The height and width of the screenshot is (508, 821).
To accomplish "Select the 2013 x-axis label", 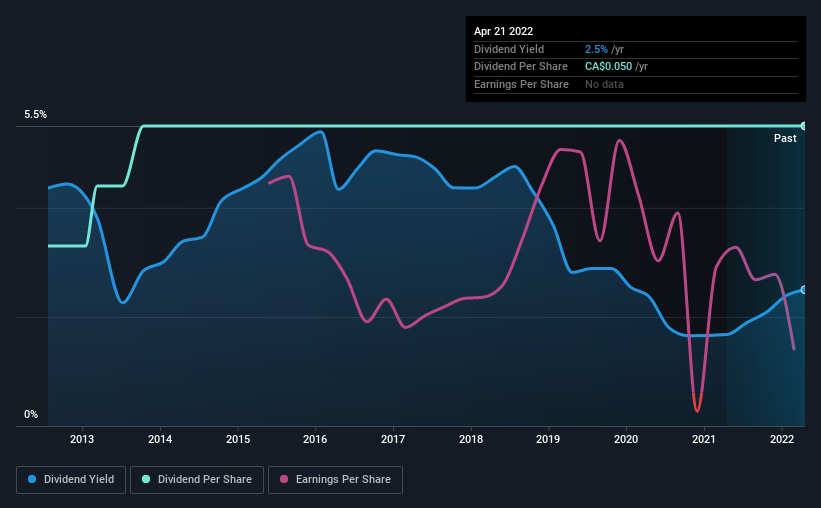I will [82, 439].
